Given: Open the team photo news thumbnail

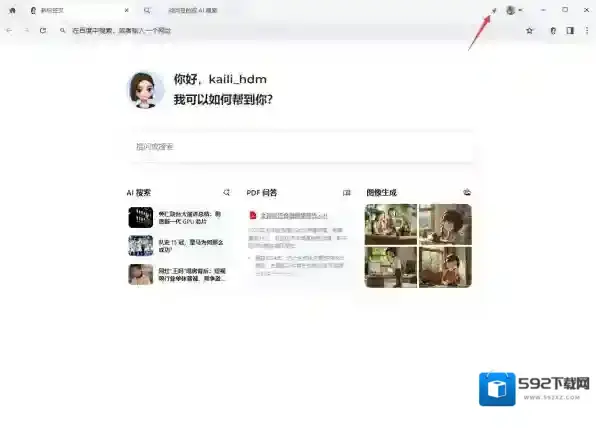Looking at the screenshot, I should pos(141,246).
